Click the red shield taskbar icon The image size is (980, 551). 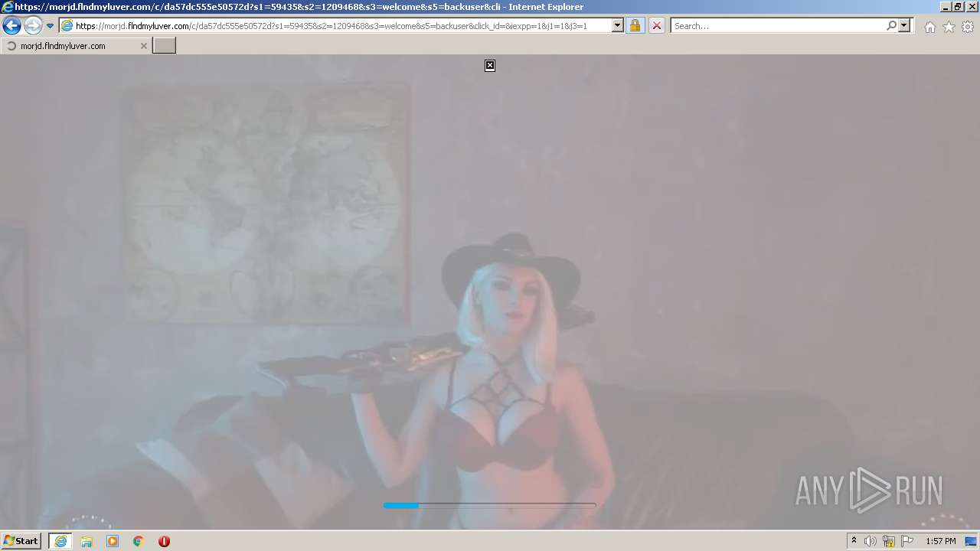point(164,541)
